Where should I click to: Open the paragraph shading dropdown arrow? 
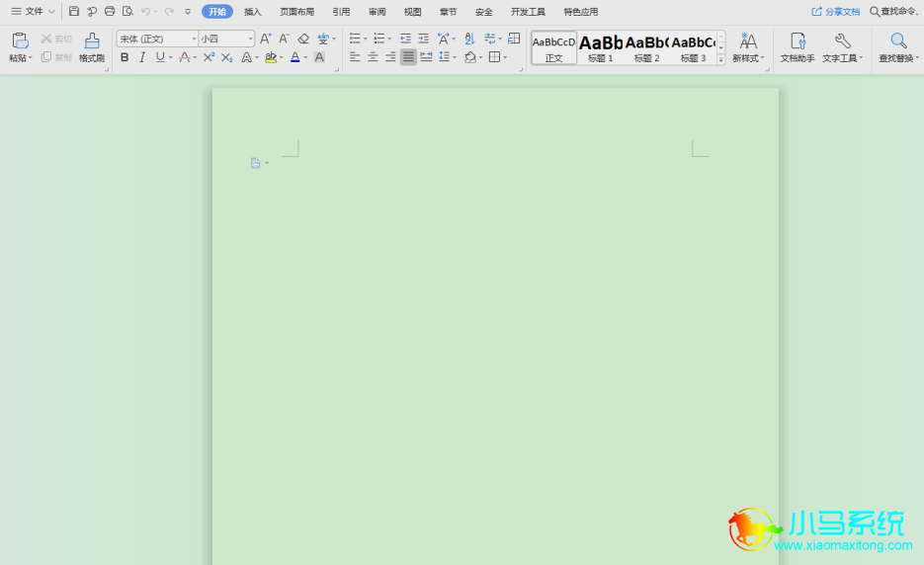tap(481, 57)
